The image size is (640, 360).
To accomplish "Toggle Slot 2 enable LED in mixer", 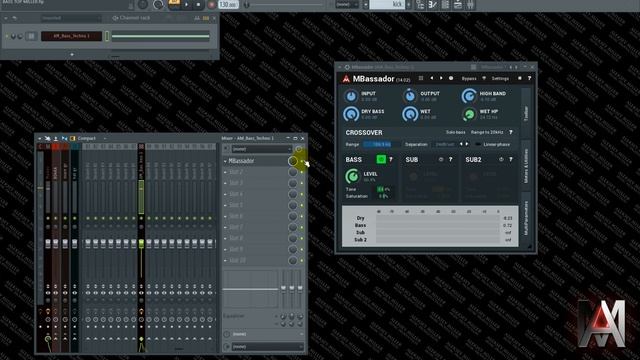I will 302,172.
